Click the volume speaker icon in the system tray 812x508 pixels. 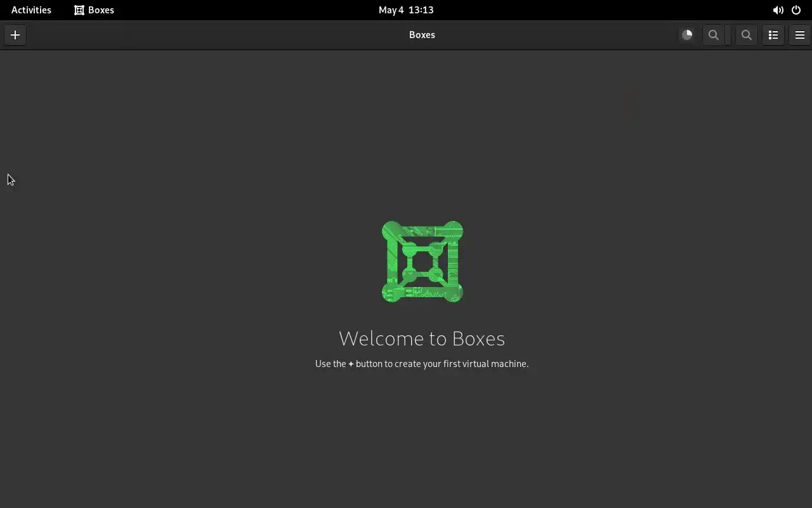[x=778, y=10]
